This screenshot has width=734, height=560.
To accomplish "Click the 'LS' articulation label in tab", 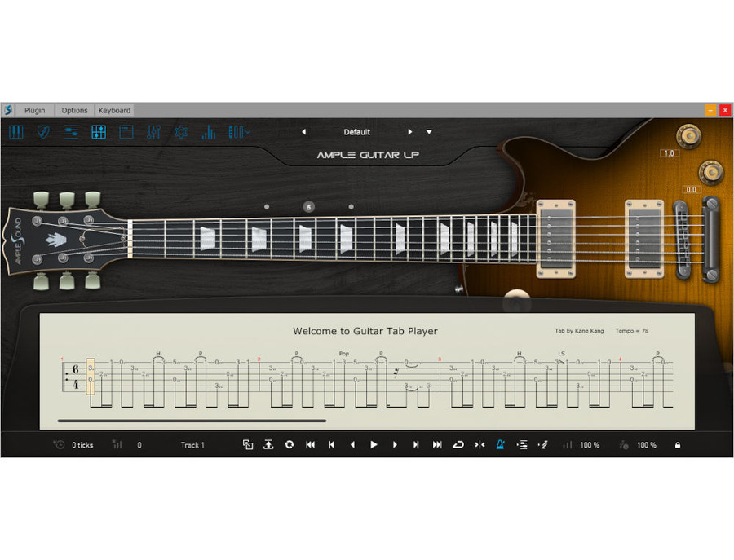I will [561, 353].
